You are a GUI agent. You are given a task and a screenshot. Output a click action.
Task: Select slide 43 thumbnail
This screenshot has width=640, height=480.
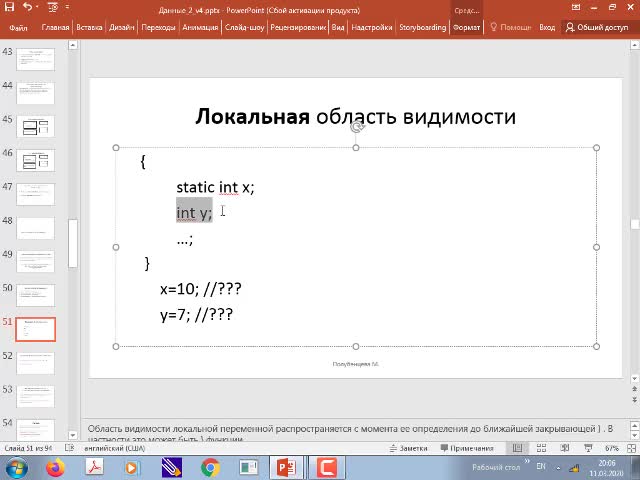click(x=36, y=59)
